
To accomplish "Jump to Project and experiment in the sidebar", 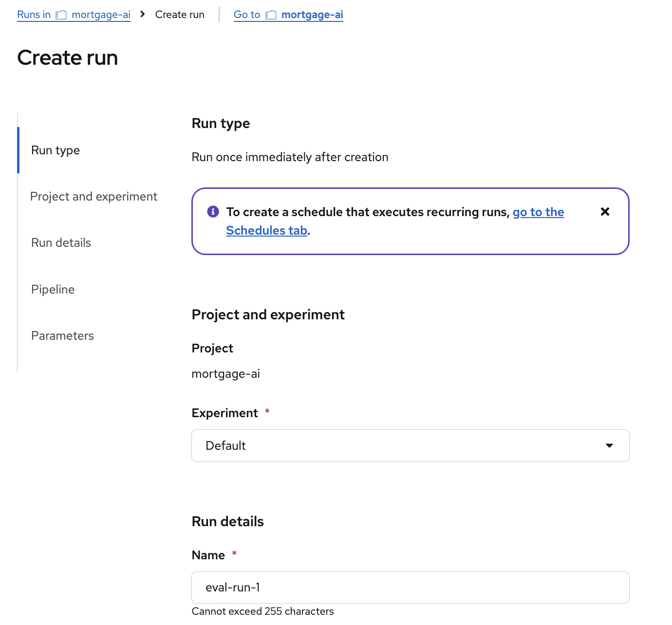I will (x=93, y=197).
